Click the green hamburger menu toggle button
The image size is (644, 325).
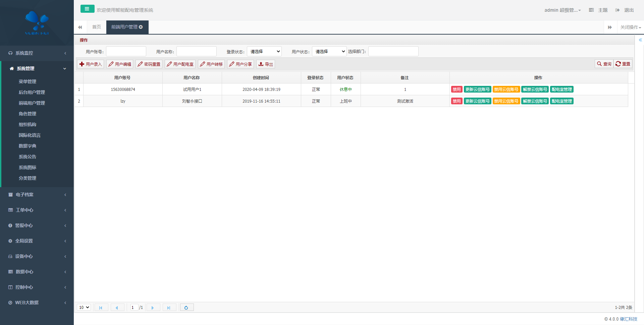click(x=87, y=9)
